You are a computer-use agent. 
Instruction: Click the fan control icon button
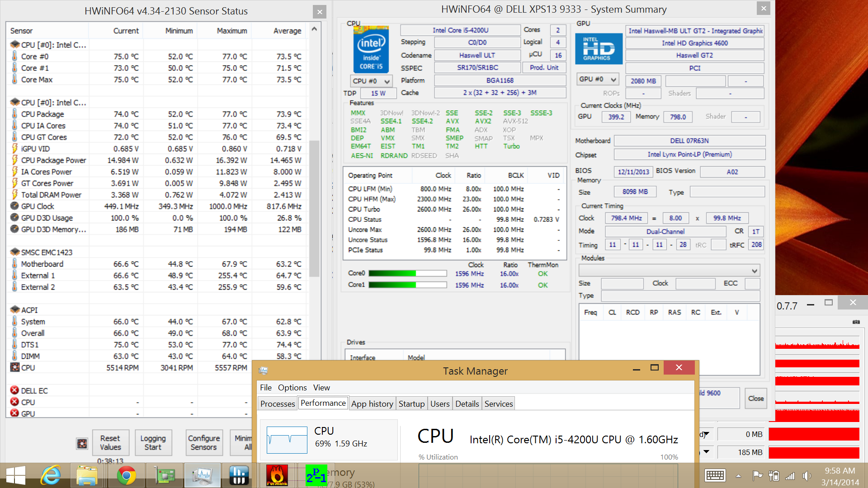(x=82, y=443)
